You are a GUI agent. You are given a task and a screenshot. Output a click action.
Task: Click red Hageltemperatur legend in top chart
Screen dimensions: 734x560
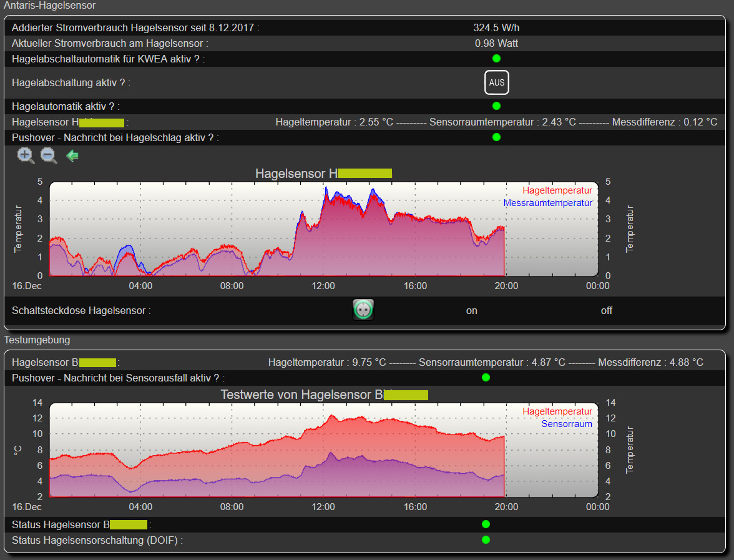(x=557, y=190)
